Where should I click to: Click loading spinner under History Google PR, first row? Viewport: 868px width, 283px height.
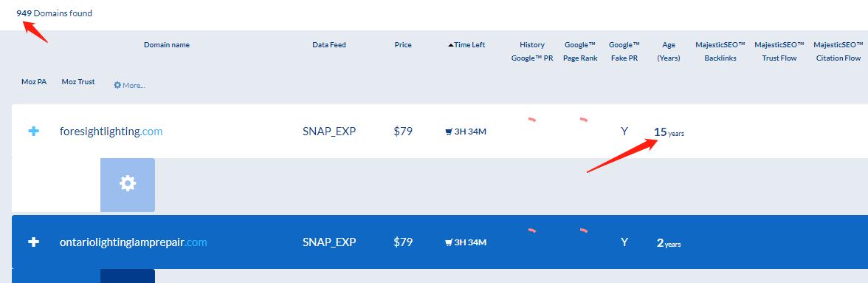point(532,119)
